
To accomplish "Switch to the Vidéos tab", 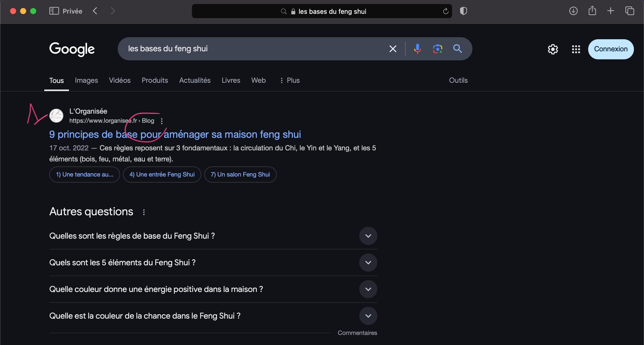I will [x=120, y=80].
